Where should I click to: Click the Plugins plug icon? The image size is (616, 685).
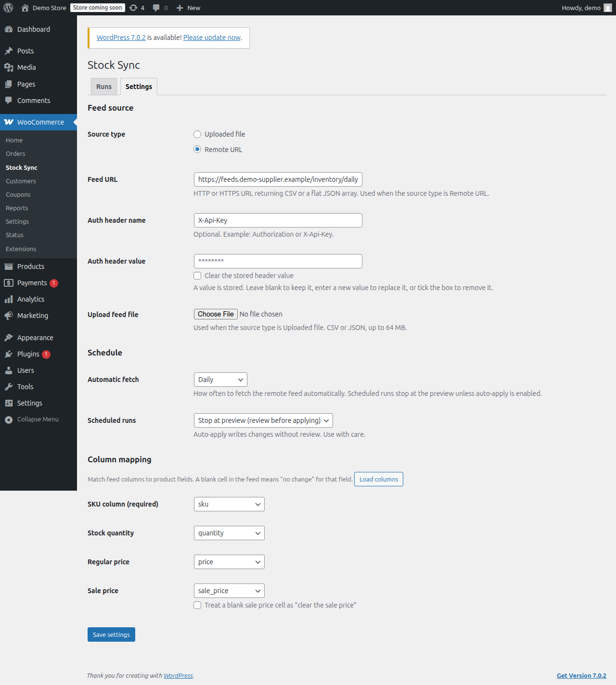(x=9, y=354)
